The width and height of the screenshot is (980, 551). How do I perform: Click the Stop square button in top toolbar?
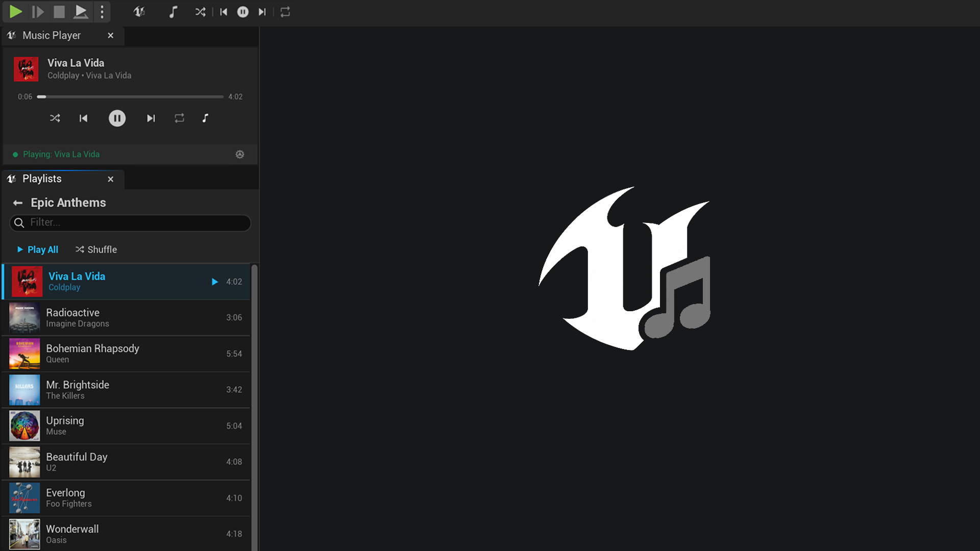[x=59, y=12]
